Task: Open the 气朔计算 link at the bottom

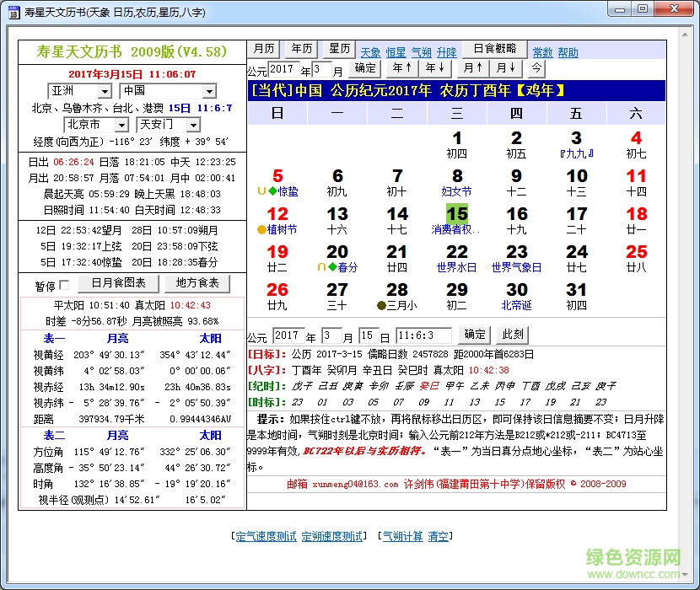Action: 402,536
